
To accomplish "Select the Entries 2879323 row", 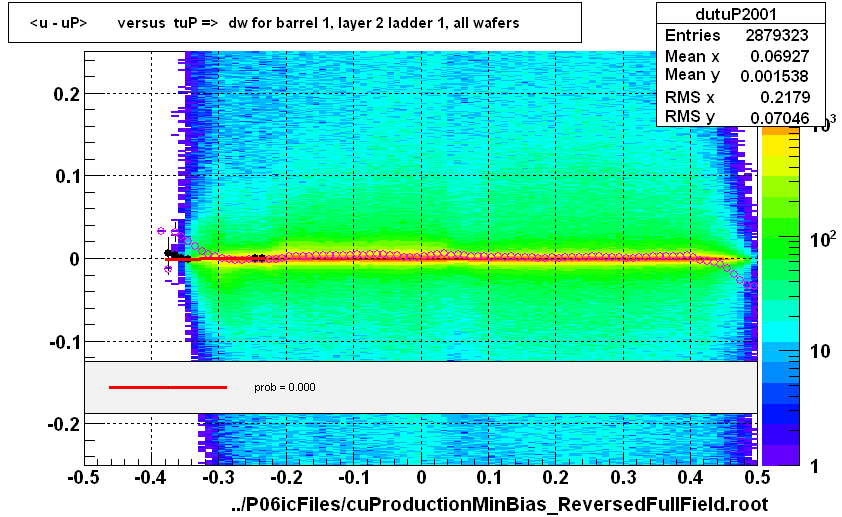I will (x=736, y=35).
